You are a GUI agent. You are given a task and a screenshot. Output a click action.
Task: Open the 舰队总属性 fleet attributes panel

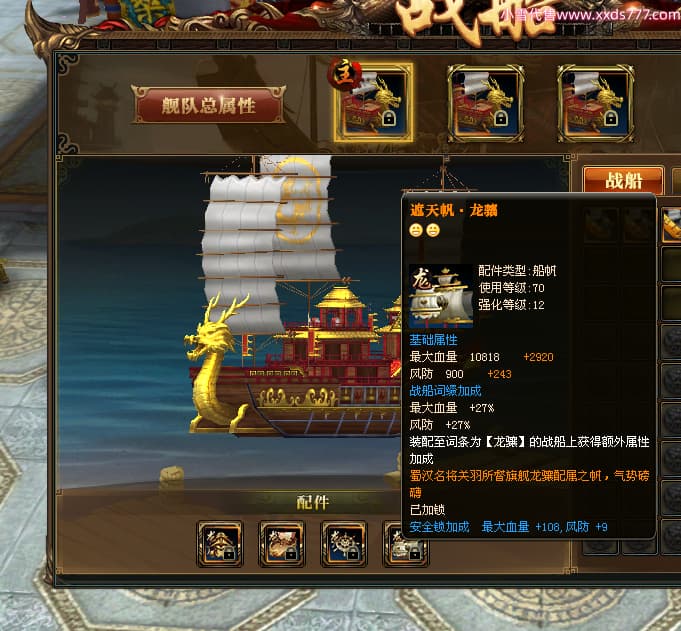209,105
